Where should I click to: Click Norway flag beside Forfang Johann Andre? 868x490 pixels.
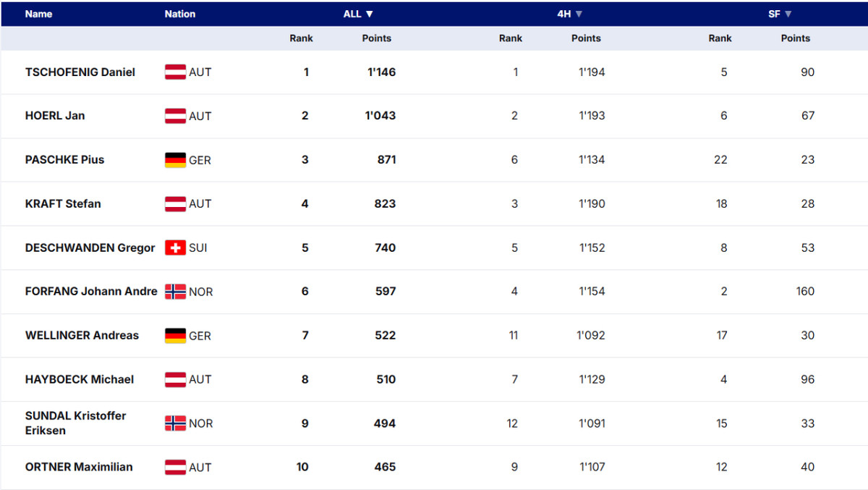tap(175, 292)
